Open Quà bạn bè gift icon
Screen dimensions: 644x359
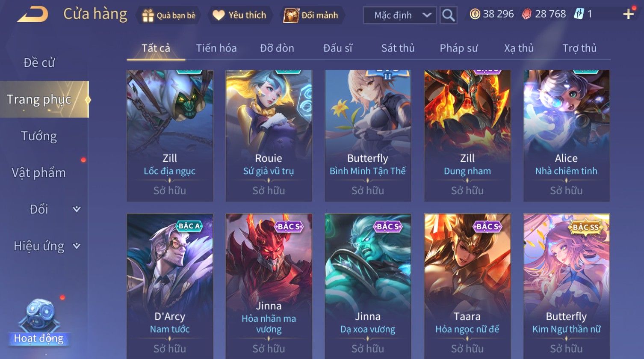tap(148, 16)
